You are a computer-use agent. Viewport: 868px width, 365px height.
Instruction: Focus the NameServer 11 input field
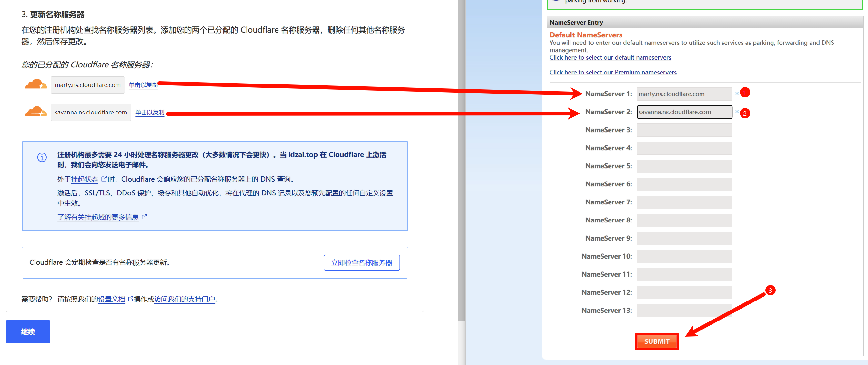684,274
